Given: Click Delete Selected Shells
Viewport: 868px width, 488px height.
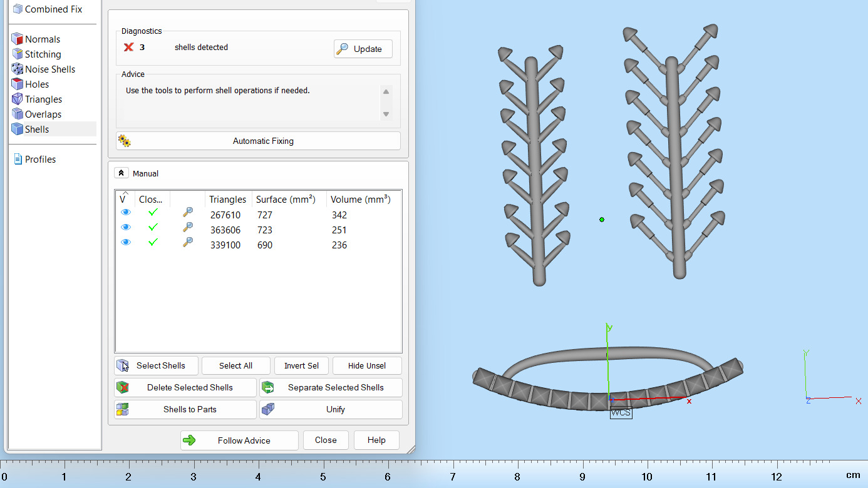Looking at the screenshot, I should click(x=185, y=388).
